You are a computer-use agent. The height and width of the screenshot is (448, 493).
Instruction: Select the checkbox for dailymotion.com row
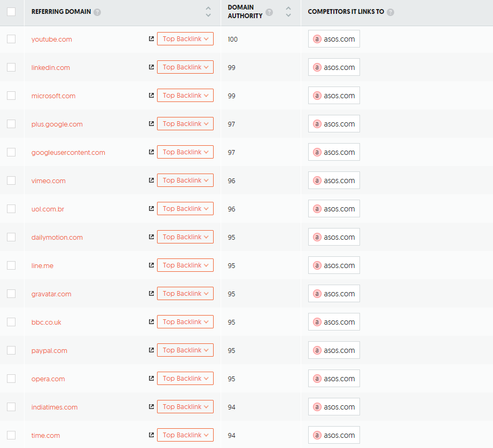(11, 237)
